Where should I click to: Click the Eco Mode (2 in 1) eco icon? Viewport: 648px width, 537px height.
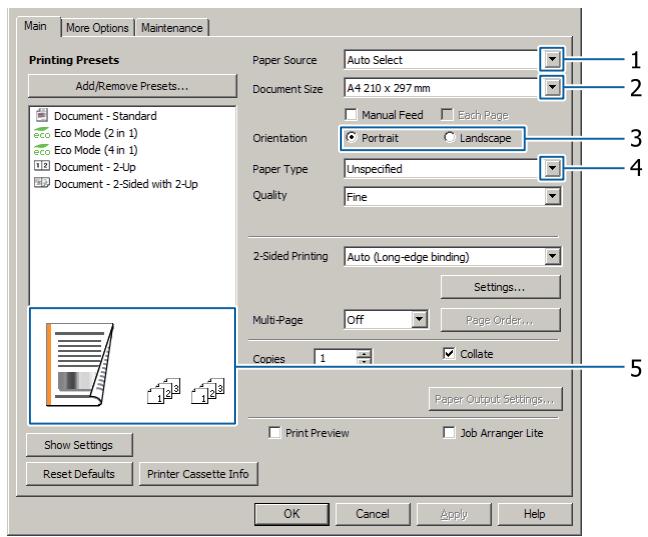click(42, 133)
